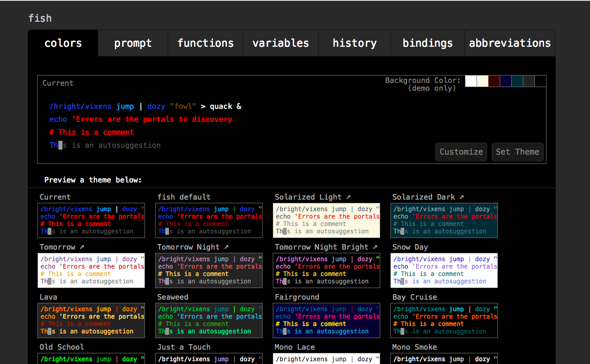The image size is (590, 364).
Task: Click the "/bright/vixens" command in current preview
Action: click(x=80, y=107)
